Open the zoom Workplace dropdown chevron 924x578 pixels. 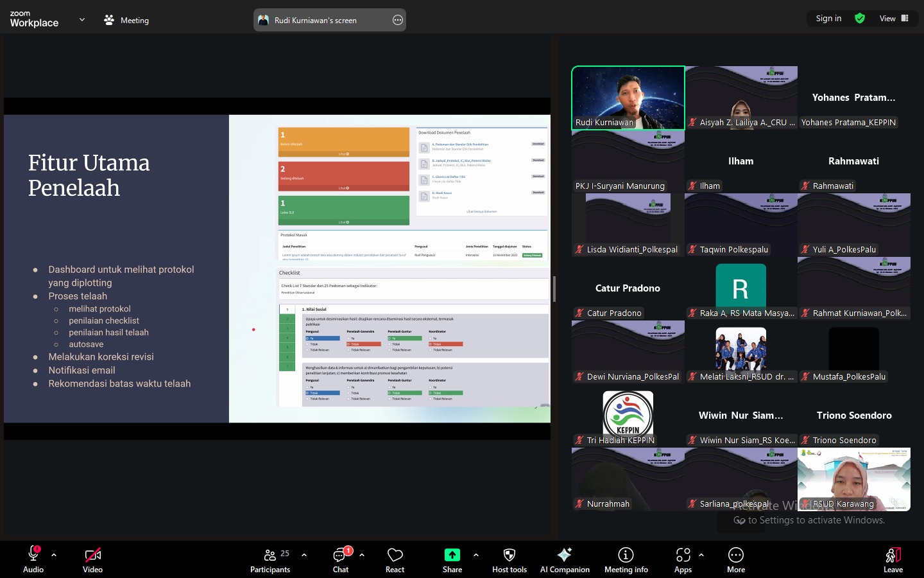tap(82, 20)
